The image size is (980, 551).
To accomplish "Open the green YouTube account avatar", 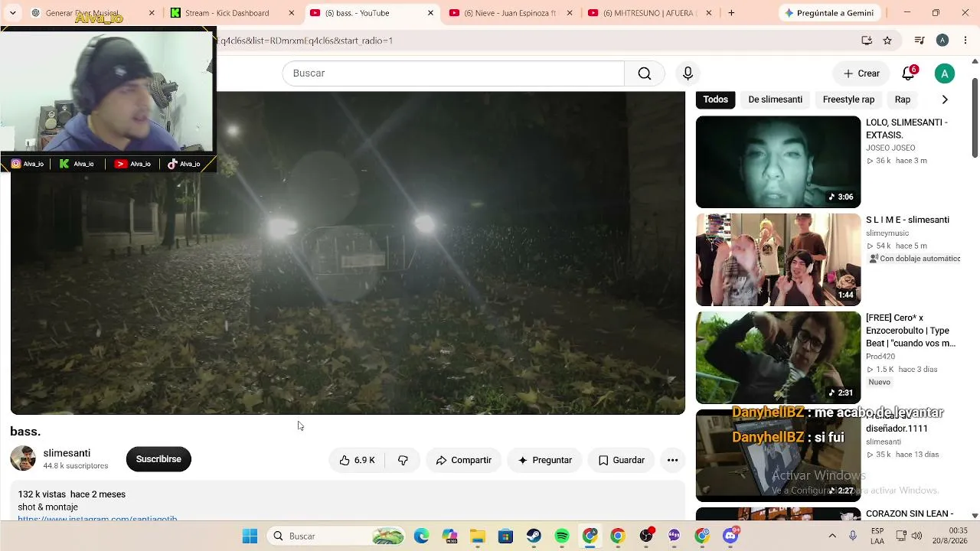I will [x=945, y=73].
